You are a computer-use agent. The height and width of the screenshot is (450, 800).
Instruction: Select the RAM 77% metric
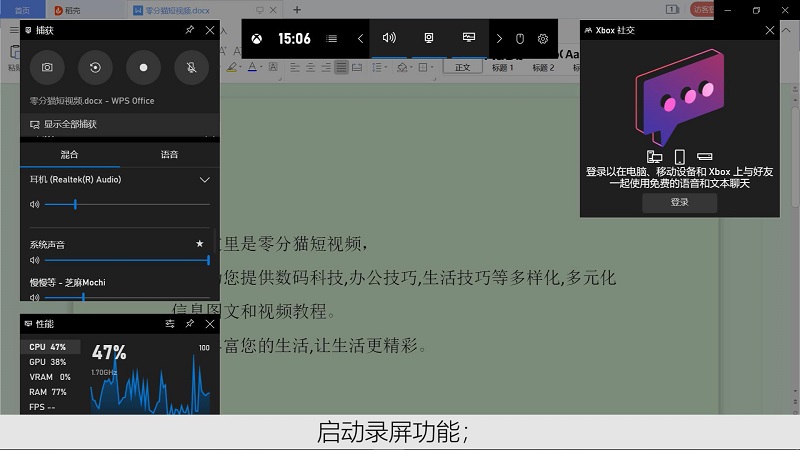click(x=50, y=392)
